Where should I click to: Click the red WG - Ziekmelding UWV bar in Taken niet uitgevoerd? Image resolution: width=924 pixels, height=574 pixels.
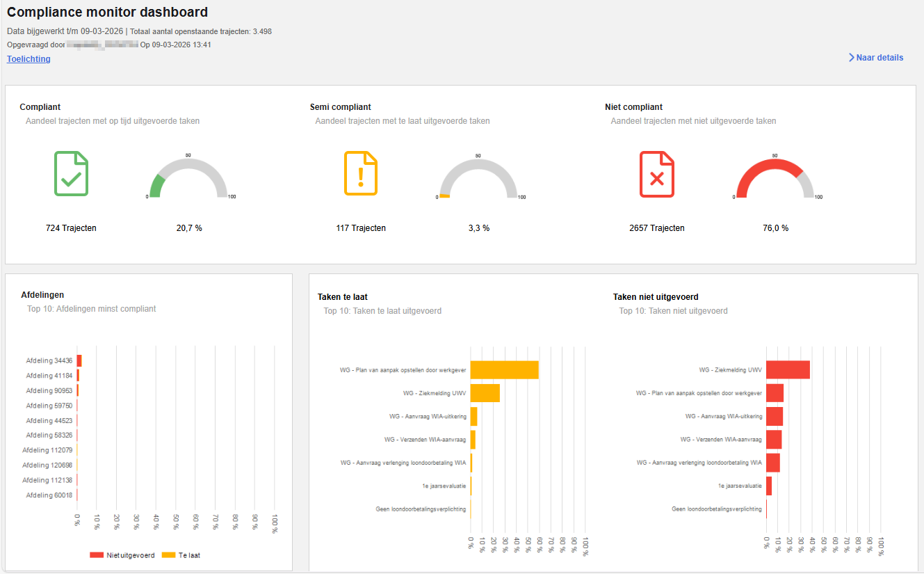[788, 370]
